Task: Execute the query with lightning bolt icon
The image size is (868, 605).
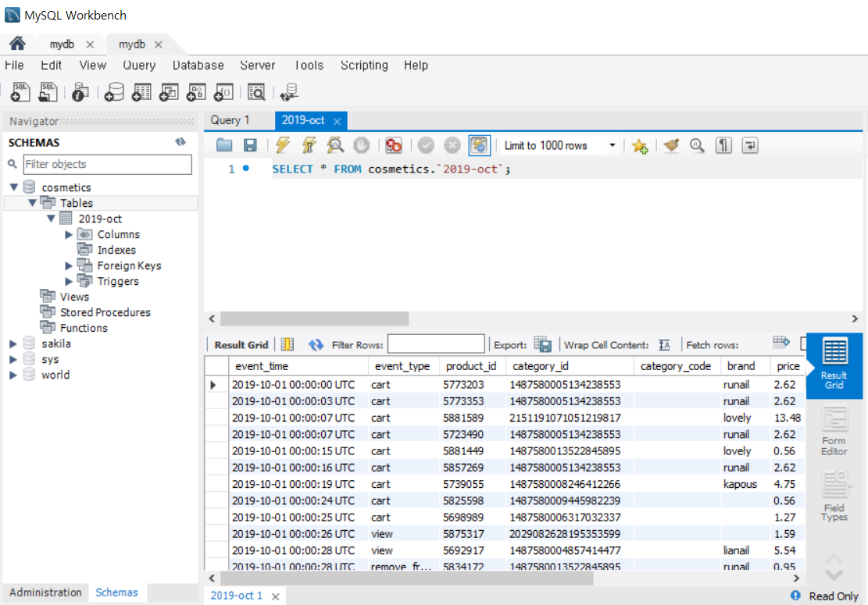Action: pos(283,145)
